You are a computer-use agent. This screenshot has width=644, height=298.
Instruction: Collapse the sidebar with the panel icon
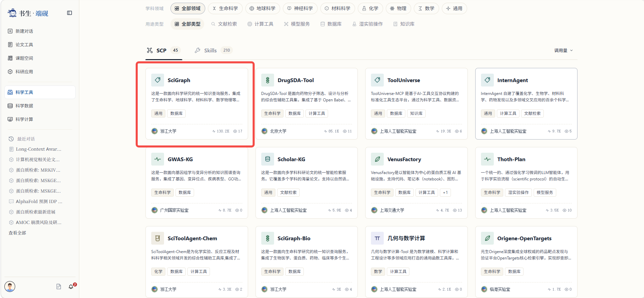[x=70, y=13]
